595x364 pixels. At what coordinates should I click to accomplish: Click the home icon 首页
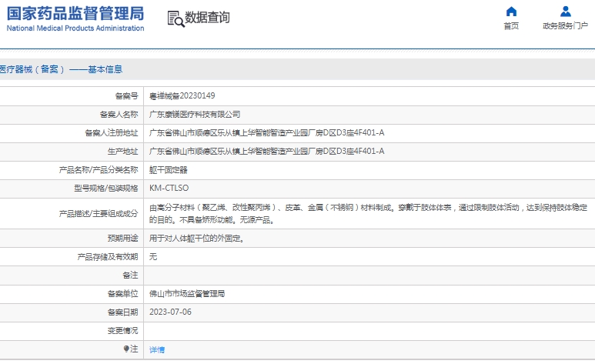[x=511, y=12]
